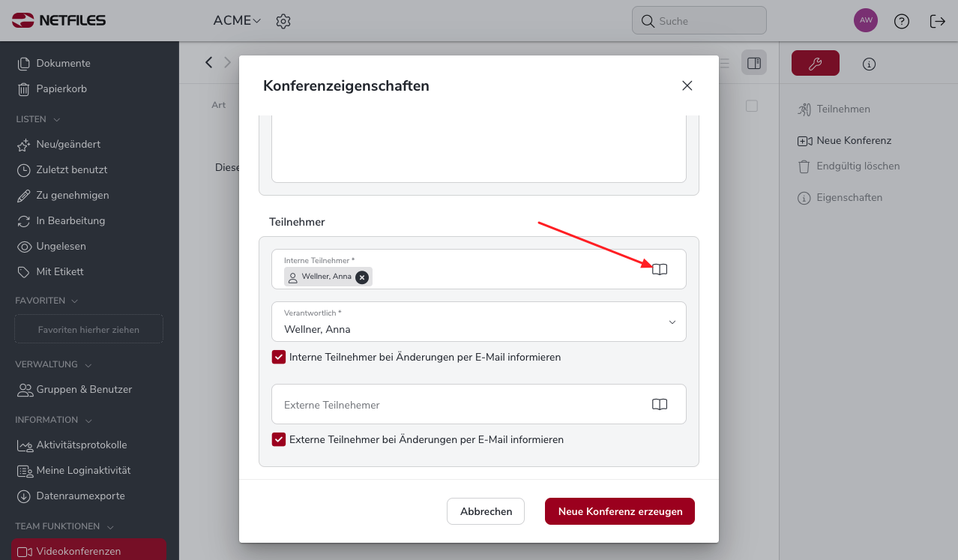Open the help question mark icon
958x560 pixels.
tap(902, 21)
